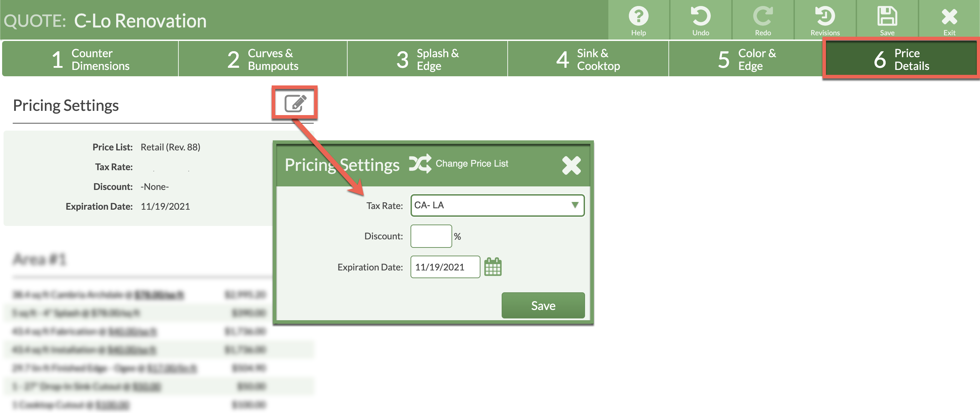The image size is (980, 418).
Task: Click the Change Price List shuffle icon
Action: 421,163
